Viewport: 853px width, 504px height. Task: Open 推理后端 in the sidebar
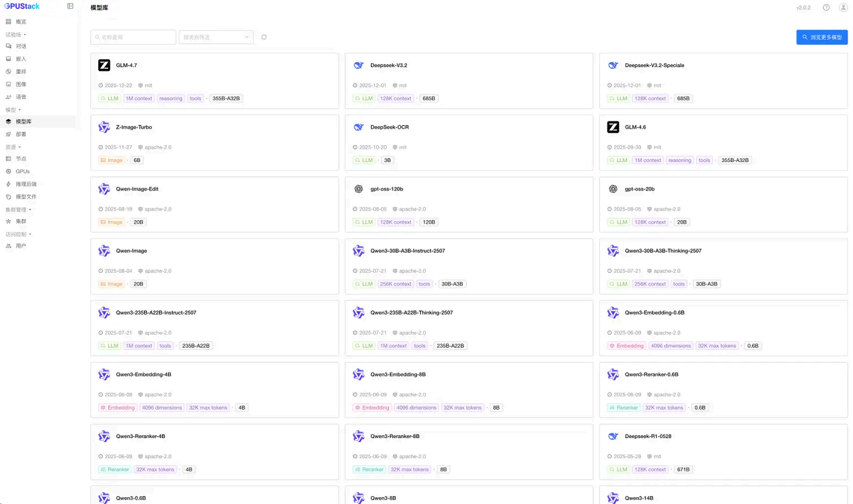pyautogui.click(x=38, y=184)
